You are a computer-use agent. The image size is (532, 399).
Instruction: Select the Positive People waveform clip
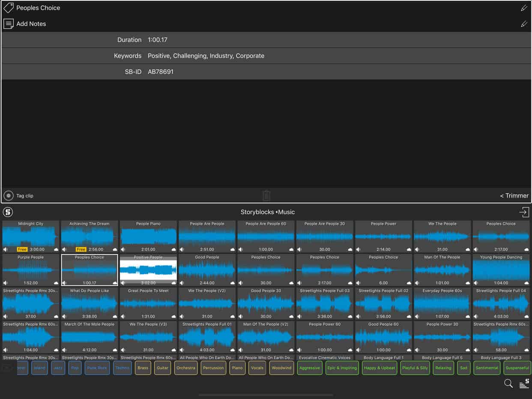(148, 270)
